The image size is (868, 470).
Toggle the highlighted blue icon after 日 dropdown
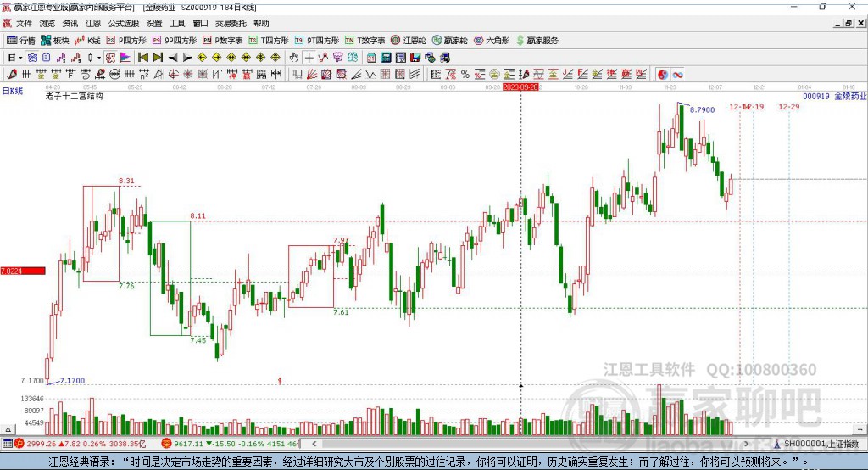[32, 58]
